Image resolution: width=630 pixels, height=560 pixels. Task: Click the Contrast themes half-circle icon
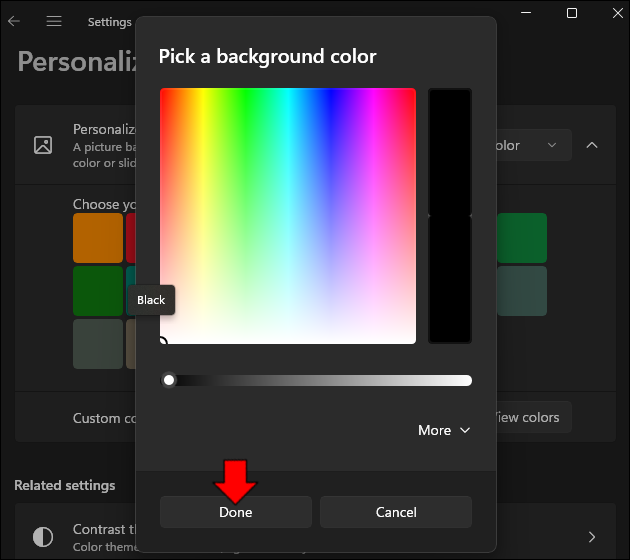[x=43, y=537]
